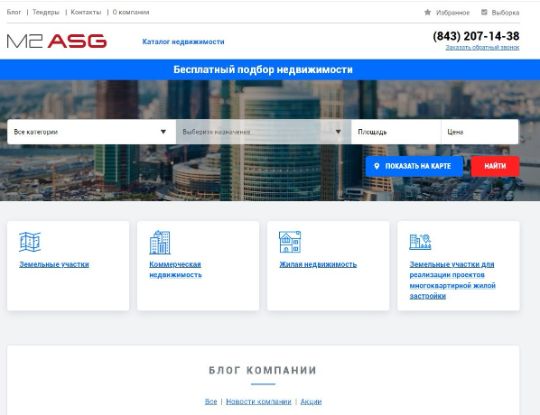
Task: Open the Блог menu item
Action: [14, 12]
